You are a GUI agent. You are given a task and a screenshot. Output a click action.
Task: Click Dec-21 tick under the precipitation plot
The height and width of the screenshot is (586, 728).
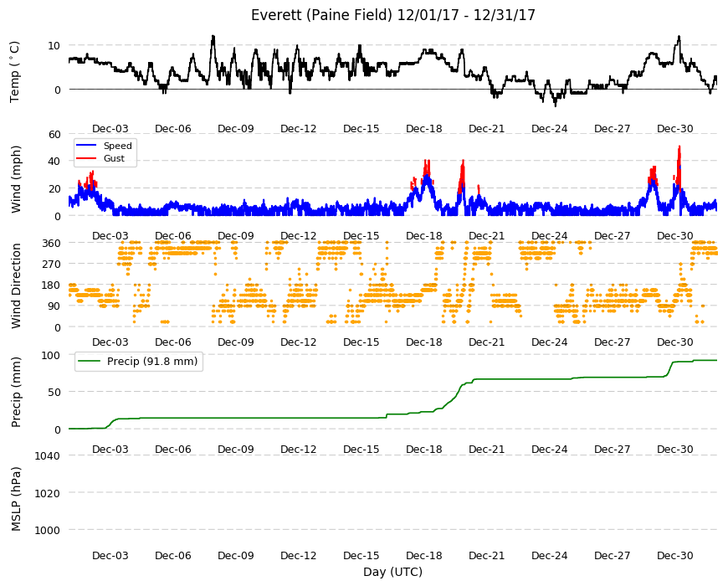[x=486, y=449]
